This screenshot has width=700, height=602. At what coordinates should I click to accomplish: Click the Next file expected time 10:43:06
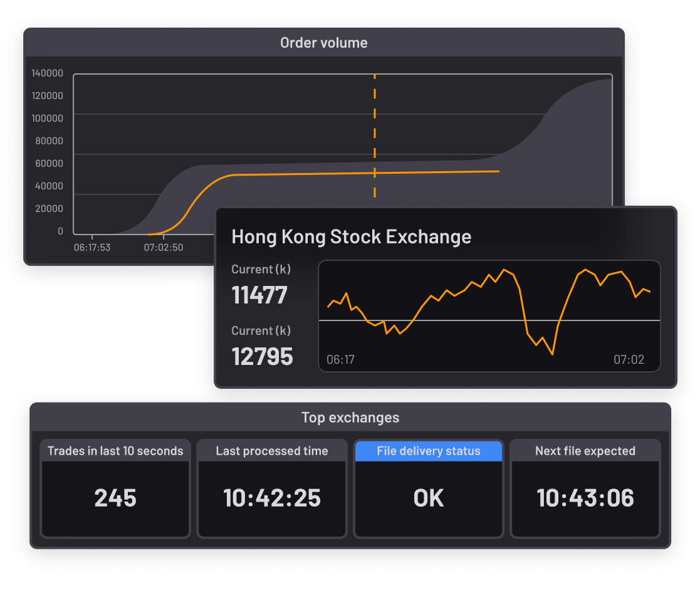click(x=585, y=498)
